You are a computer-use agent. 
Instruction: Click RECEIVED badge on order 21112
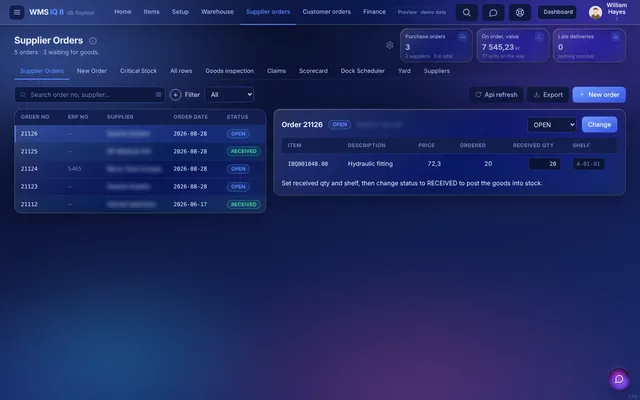(244, 204)
